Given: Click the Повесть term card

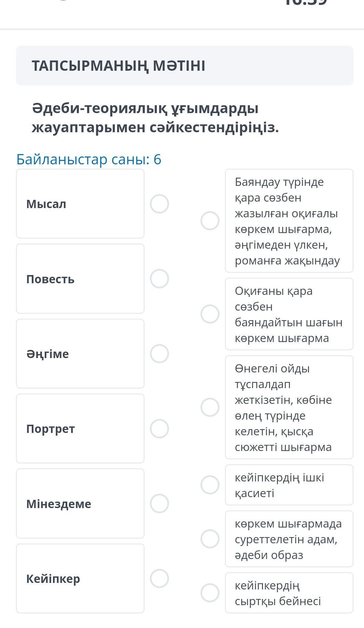Looking at the screenshot, I should coord(80,279).
